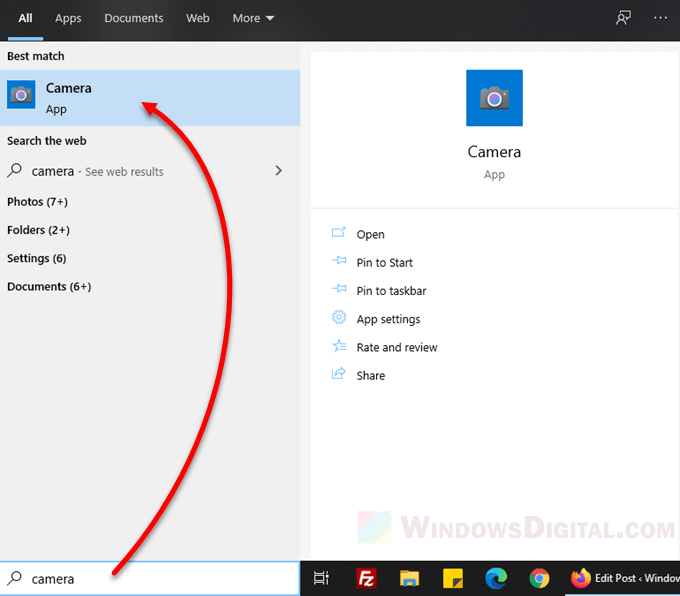Viewport: 680px width, 596px height.
Task: Click the Best match heading
Action: (x=36, y=56)
